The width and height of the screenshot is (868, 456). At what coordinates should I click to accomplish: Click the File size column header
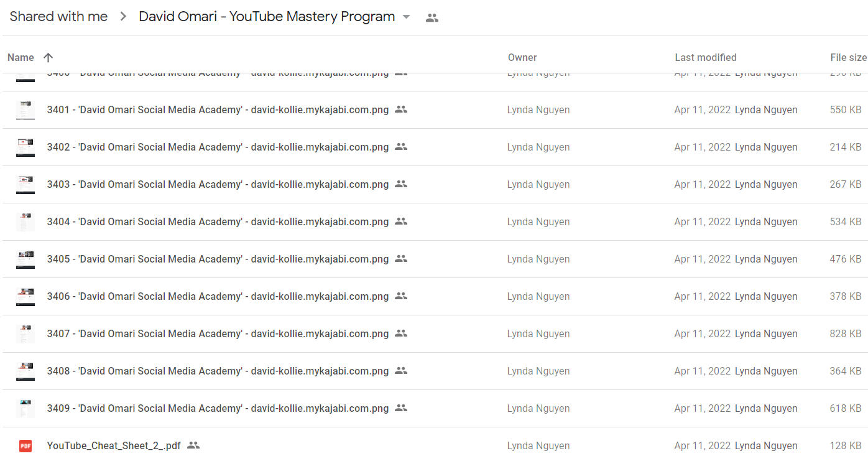[848, 57]
